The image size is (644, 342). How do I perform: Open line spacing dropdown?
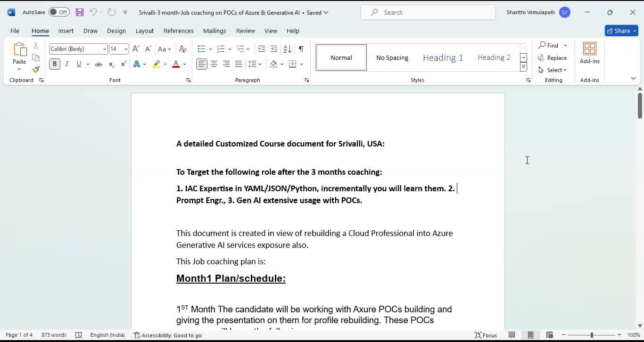(255, 64)
